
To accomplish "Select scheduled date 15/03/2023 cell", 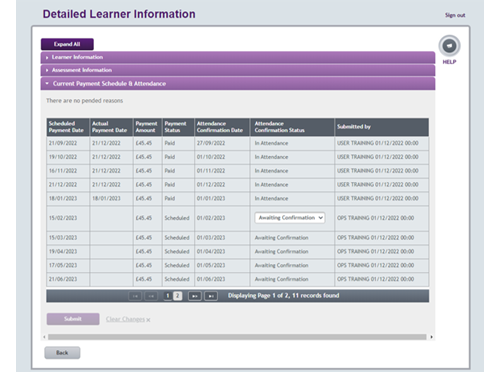I will click(x=68, y=238).
